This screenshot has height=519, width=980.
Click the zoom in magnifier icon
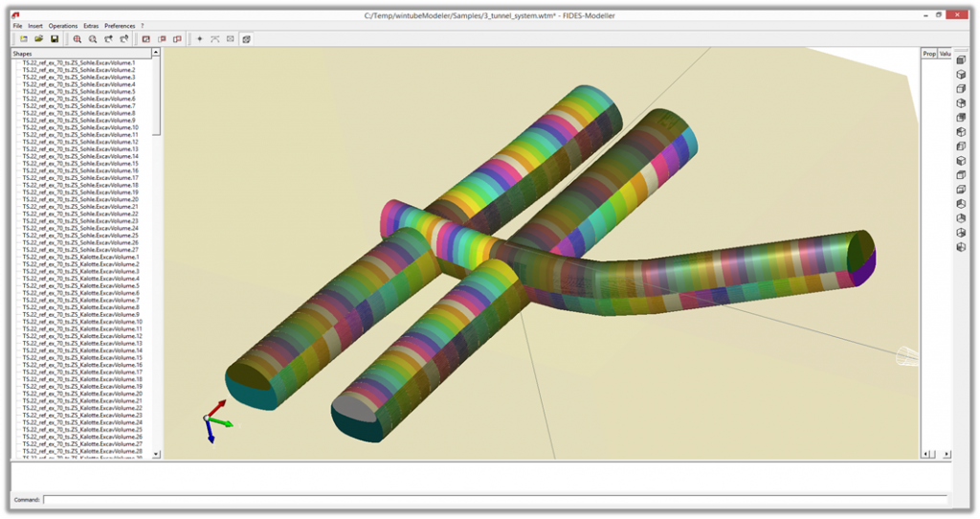point(78,39)
